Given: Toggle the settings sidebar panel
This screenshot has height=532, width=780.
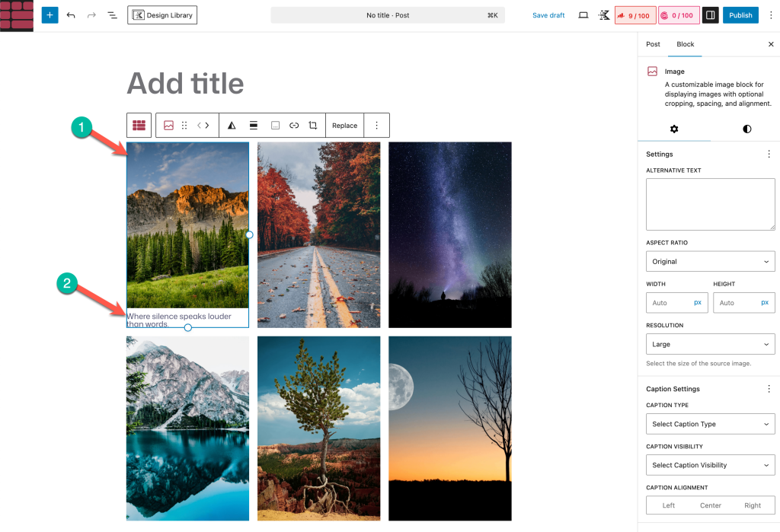Looking at the screenshot, I should point(710,15).
